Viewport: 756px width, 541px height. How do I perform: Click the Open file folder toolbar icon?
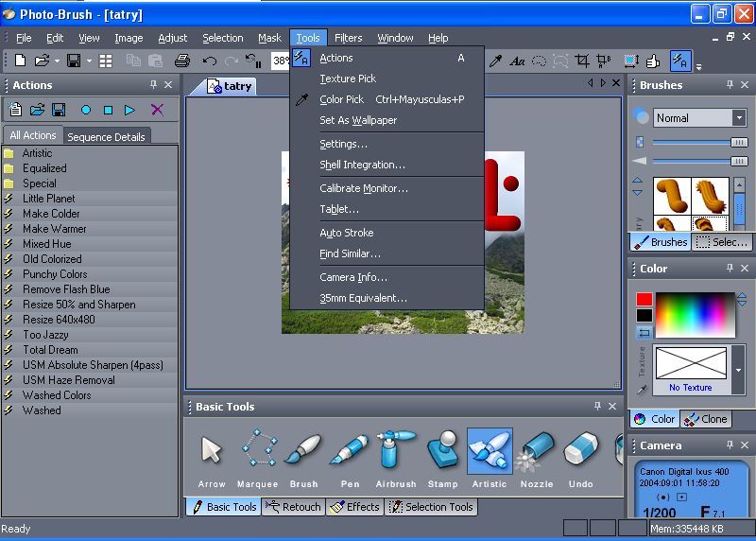point(42,61)
